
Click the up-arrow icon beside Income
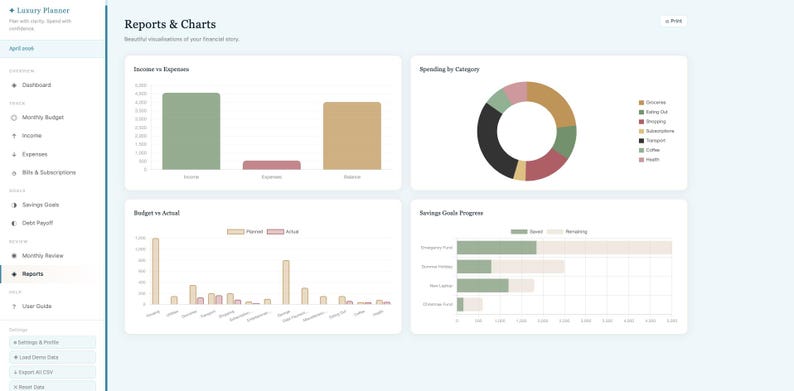[14, 136]
